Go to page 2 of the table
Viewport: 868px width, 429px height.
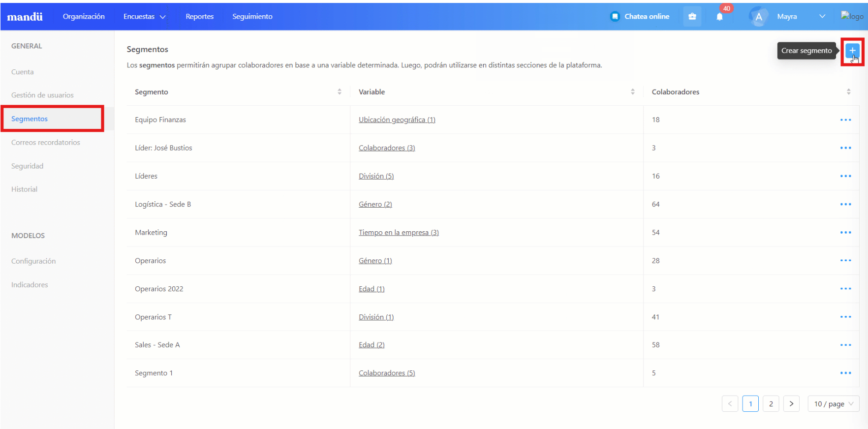tap(771, 404)
